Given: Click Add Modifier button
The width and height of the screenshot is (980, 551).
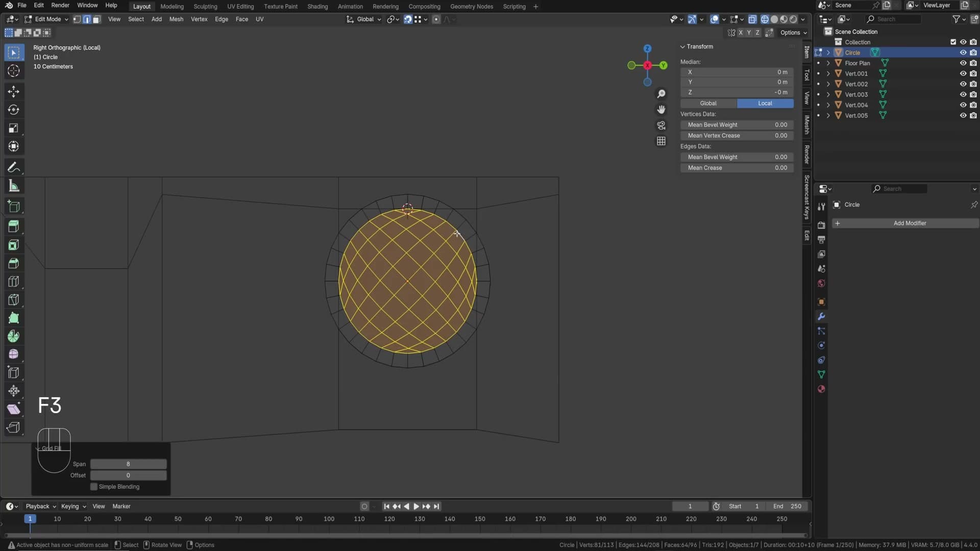Looking at the screenshot, I should (905, 223).
